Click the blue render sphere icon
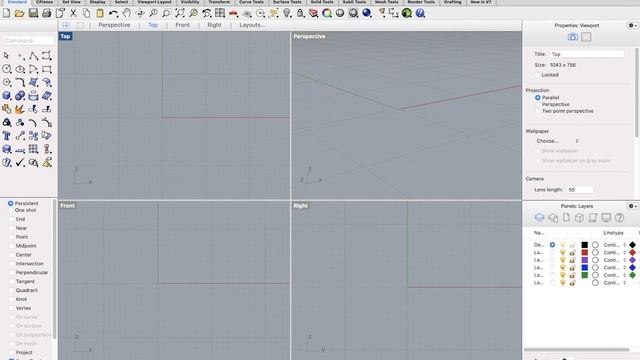 point(367,13)
